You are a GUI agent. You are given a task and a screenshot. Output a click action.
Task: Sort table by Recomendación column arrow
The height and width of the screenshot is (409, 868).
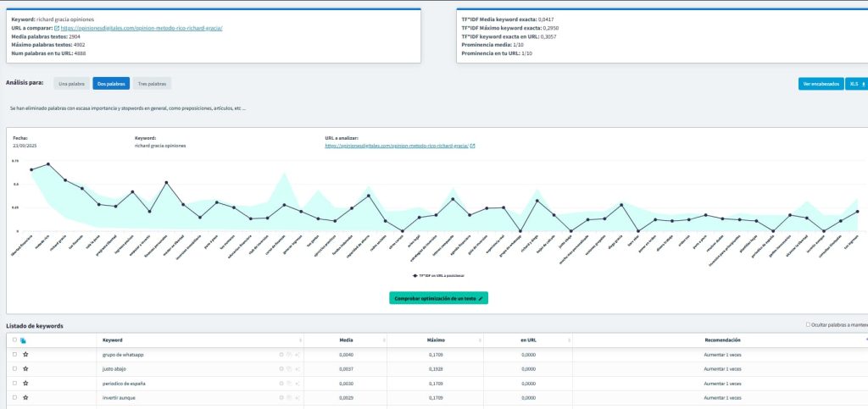click(865, 340)
